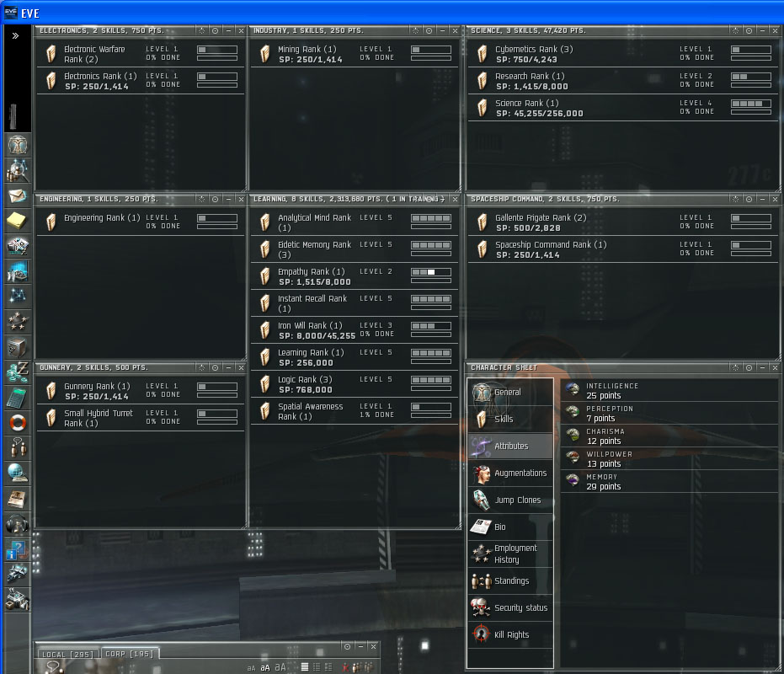Image resolution: width=784 pixels, height=674 pixels.
Task: Click the Memory attribute icon
Action: pos(573,480)
